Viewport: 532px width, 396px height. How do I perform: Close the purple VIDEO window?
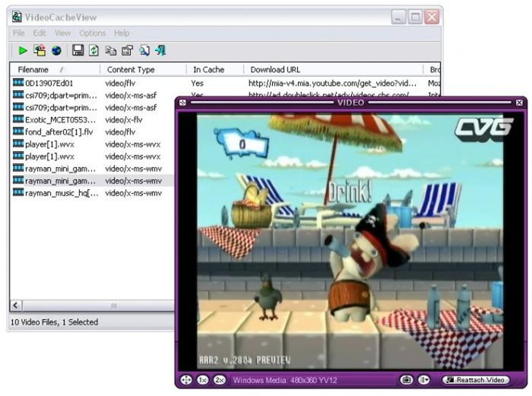click(519, 102)
